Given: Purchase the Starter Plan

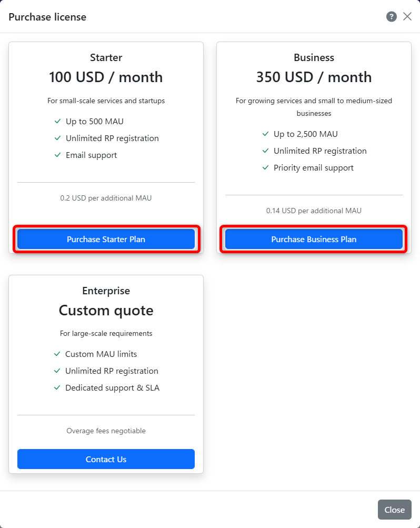Looking at the screenshot, I should point(106,239).
